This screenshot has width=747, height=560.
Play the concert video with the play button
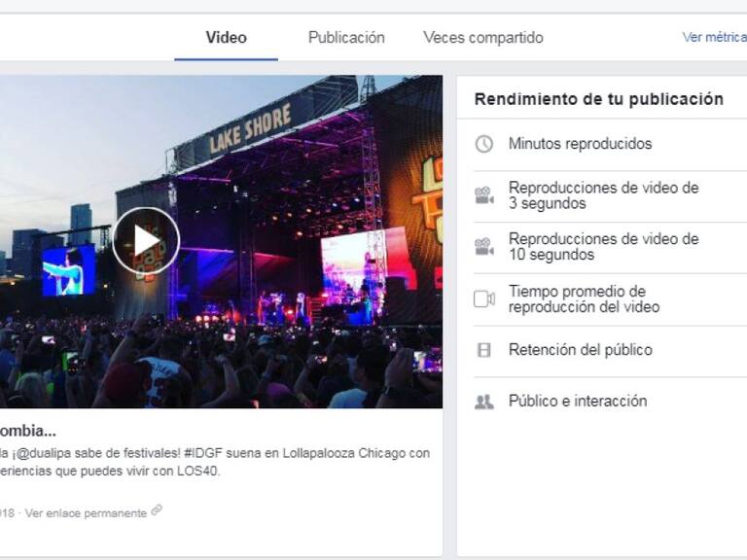pyautogui.click(x=146, y=241)
